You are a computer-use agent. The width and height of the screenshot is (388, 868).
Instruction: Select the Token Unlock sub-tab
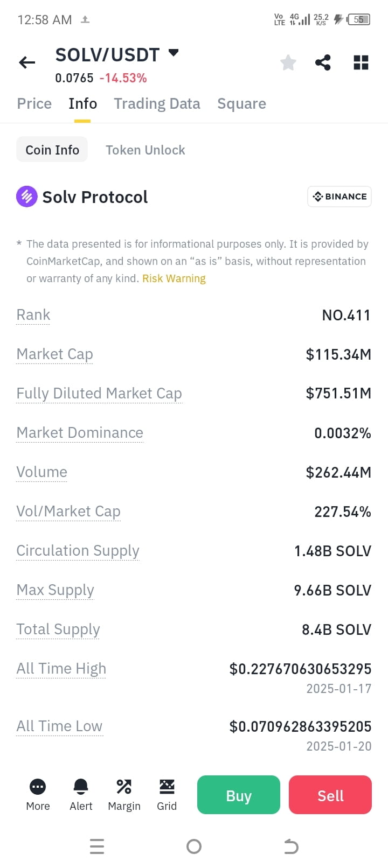pyautogui.click(x=145, y=150)
